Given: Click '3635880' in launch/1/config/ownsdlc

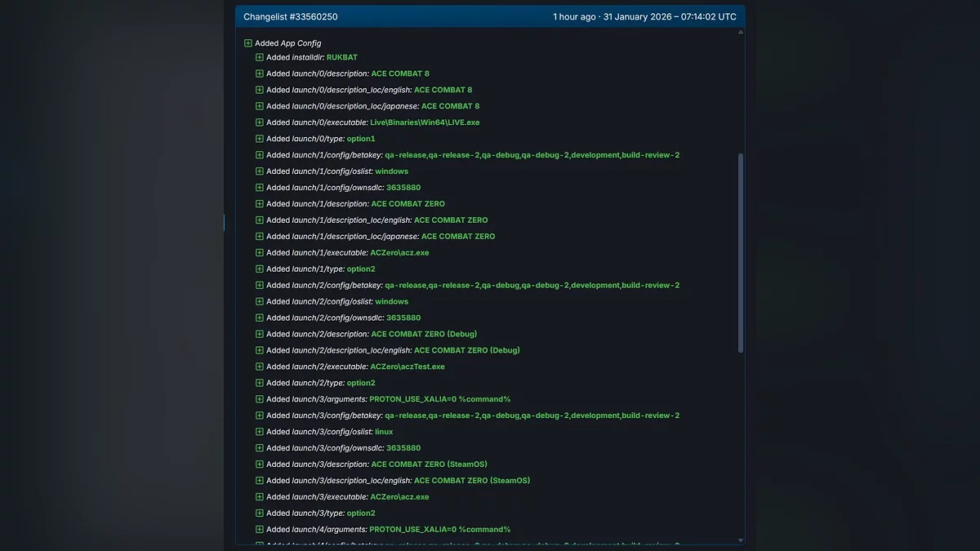Looking at the screenshot, I should (403, 188).
